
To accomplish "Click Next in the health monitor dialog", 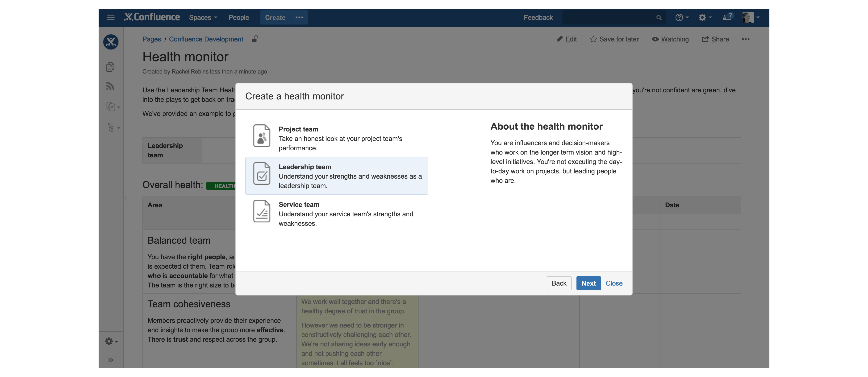I will [x=588, y=283].
